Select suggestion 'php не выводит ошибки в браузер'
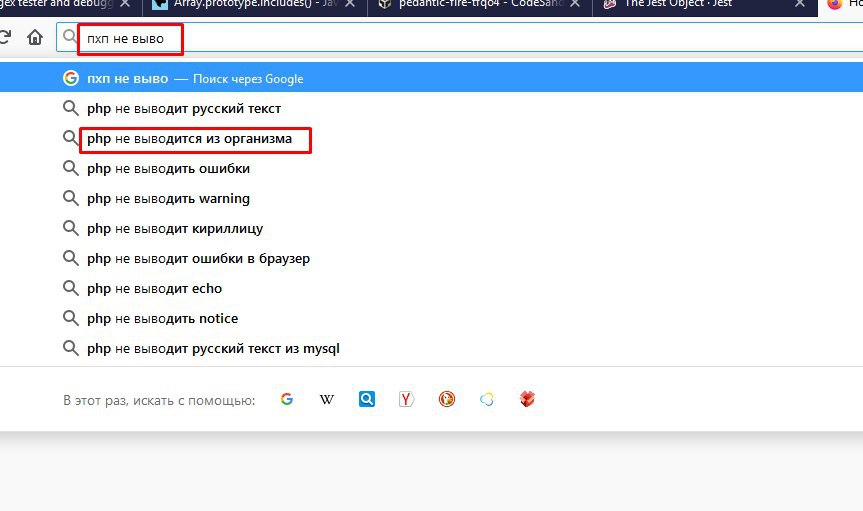 point(432,258)
